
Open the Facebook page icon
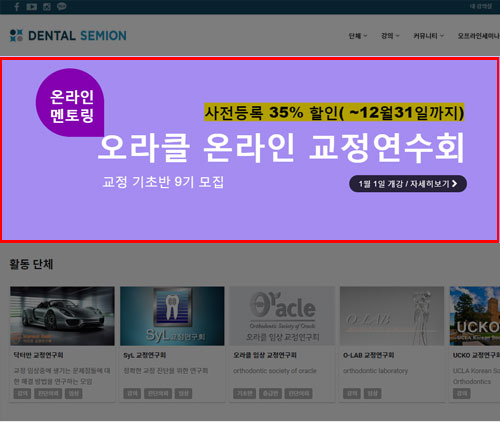coord(16,7)
